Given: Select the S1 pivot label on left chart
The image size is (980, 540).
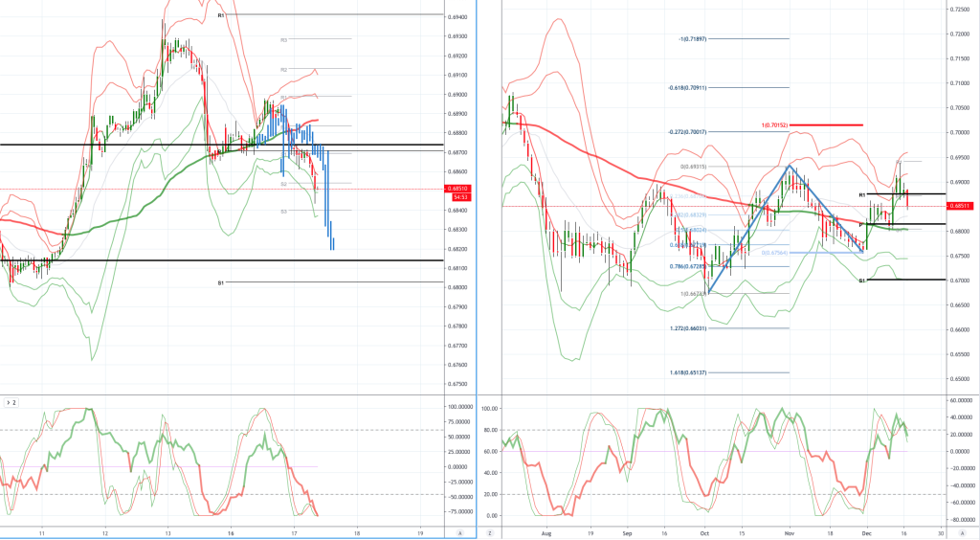Looking at the screenshot, I should click(x=221, y=282).
